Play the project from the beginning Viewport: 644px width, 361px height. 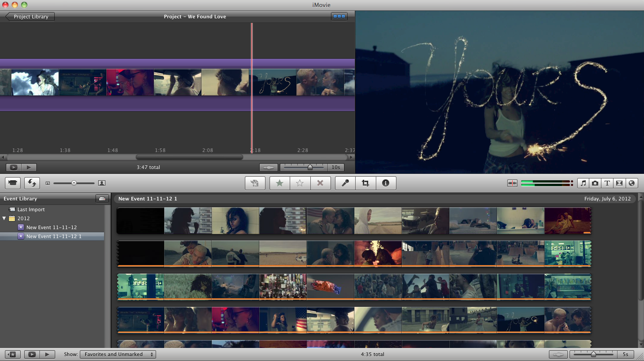29,167
